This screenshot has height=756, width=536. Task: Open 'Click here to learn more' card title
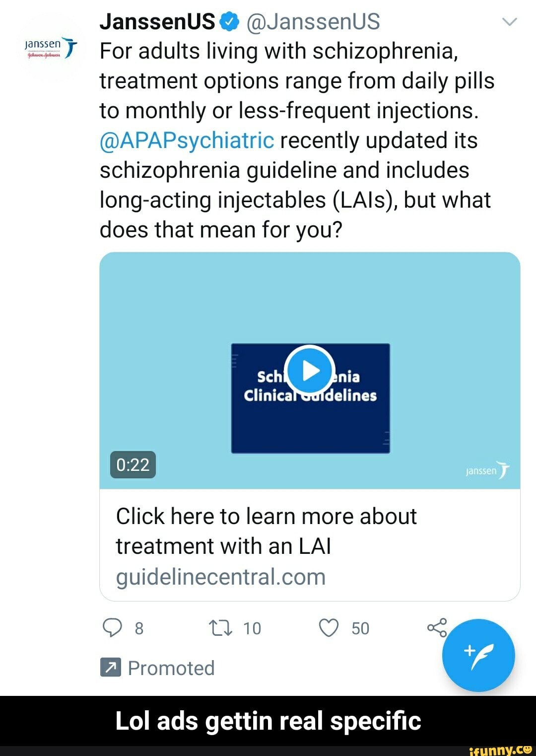click(x=266, y=531)
